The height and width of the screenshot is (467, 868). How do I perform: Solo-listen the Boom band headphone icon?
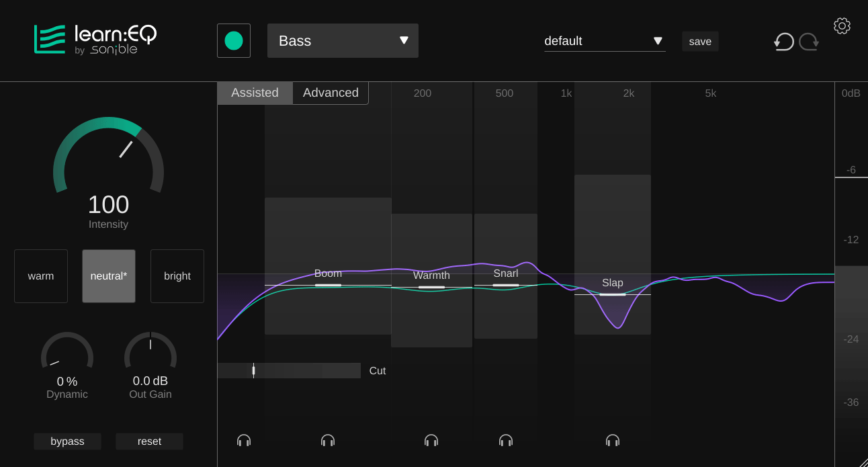coord(328,441)
